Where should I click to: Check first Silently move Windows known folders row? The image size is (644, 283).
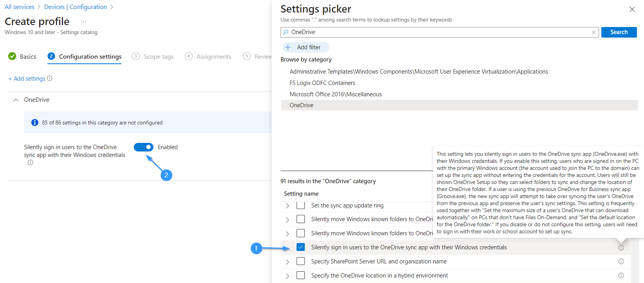pyautogui.click(x=300, y=219)
